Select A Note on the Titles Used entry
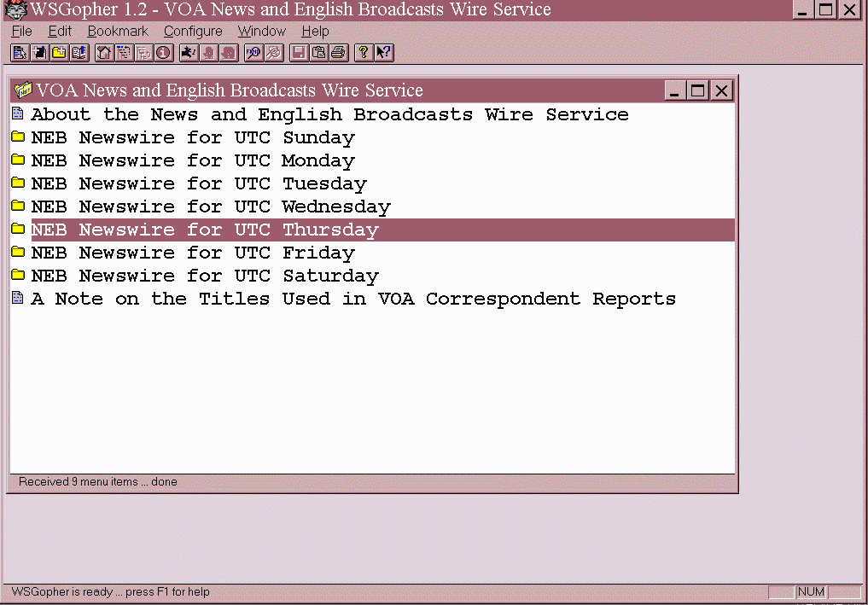Image resolution: width=868 pixels, height=605 pixels. 353,299
